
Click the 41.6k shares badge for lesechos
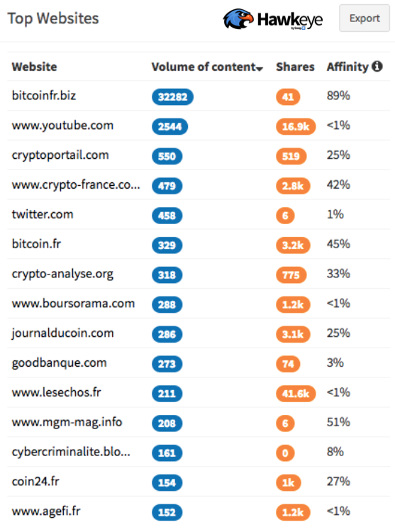(x=296, y=394)
